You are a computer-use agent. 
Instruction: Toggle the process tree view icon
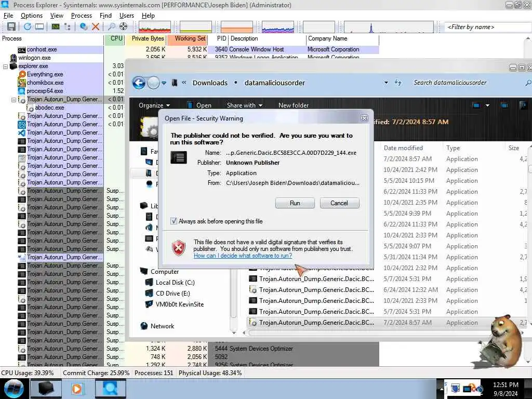(67, 26)
